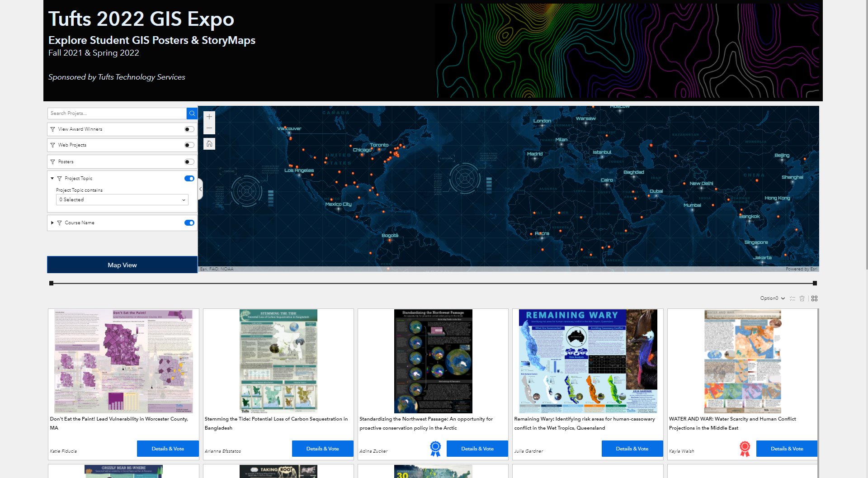
Task: Open the Water and War poster thumbnail
Action: (743, 361)
